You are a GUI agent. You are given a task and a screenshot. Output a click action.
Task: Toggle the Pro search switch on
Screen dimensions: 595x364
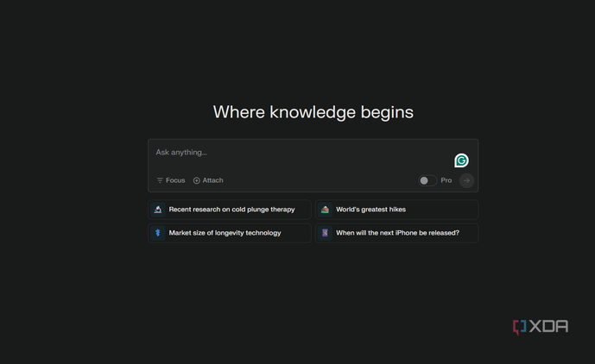click(427, 180)
